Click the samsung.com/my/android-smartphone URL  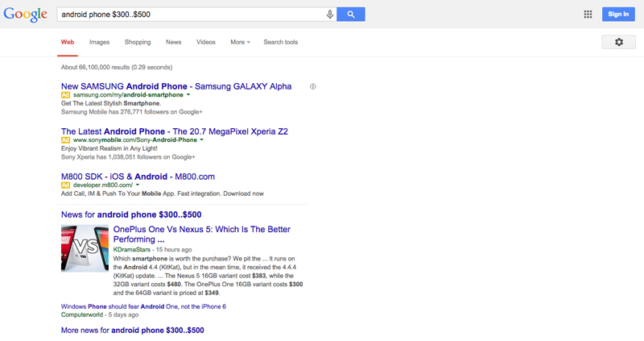pos(128,95)
